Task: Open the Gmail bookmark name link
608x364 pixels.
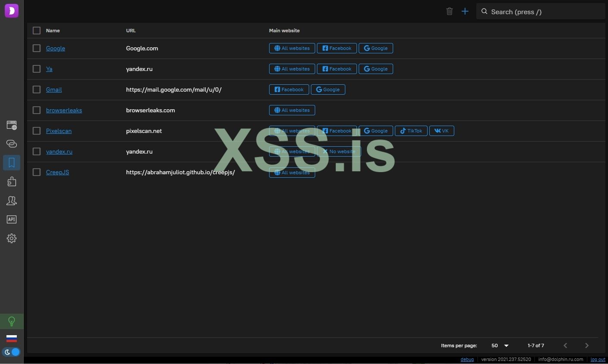Action: (x=54, y=89)
